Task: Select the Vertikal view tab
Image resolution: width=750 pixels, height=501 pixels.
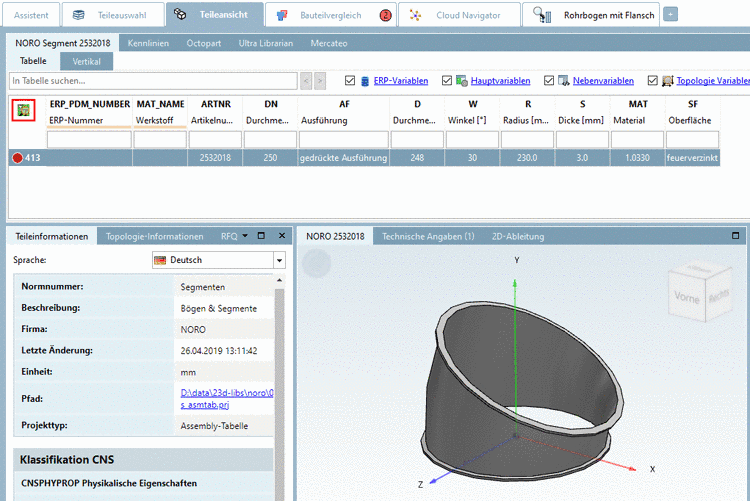Action: [87, 61]
